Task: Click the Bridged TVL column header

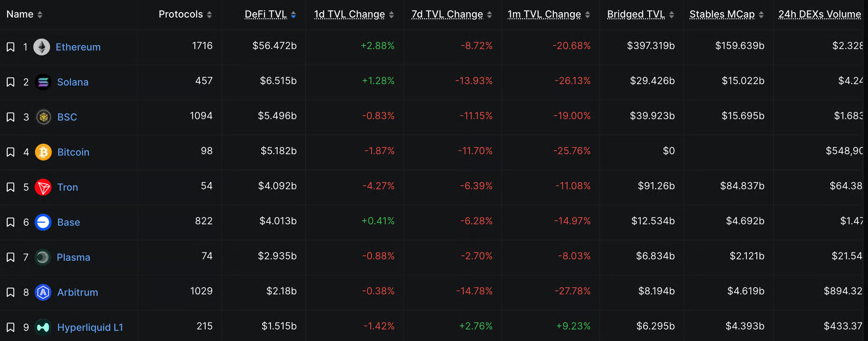Action: click(x=636, y=14)
